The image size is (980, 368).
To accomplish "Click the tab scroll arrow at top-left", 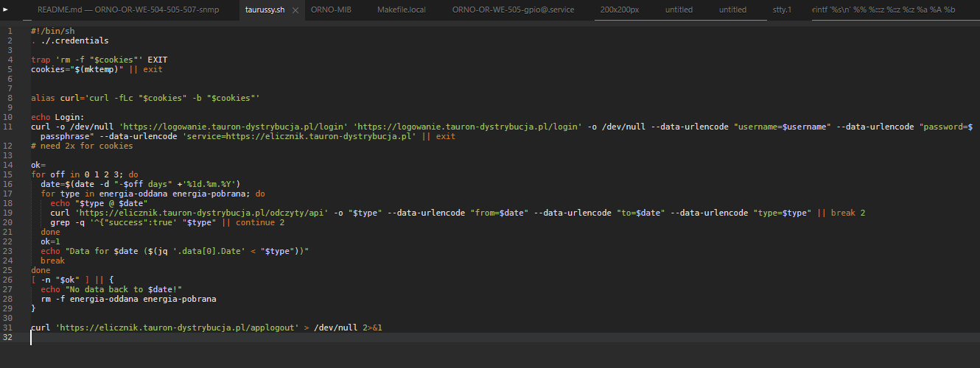I will tap(6, 10).
